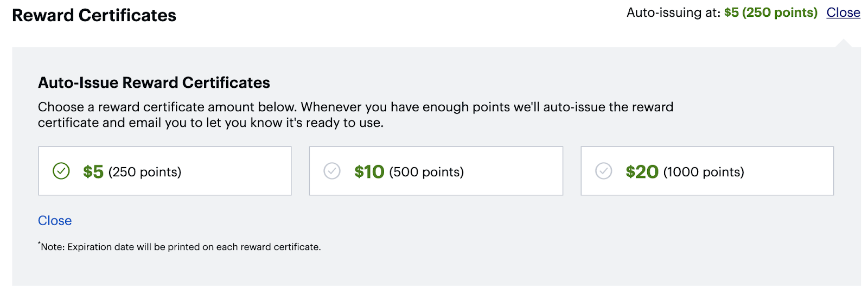
Task: Click the "(500 points)" label
Action: click(x=426, y=172)
